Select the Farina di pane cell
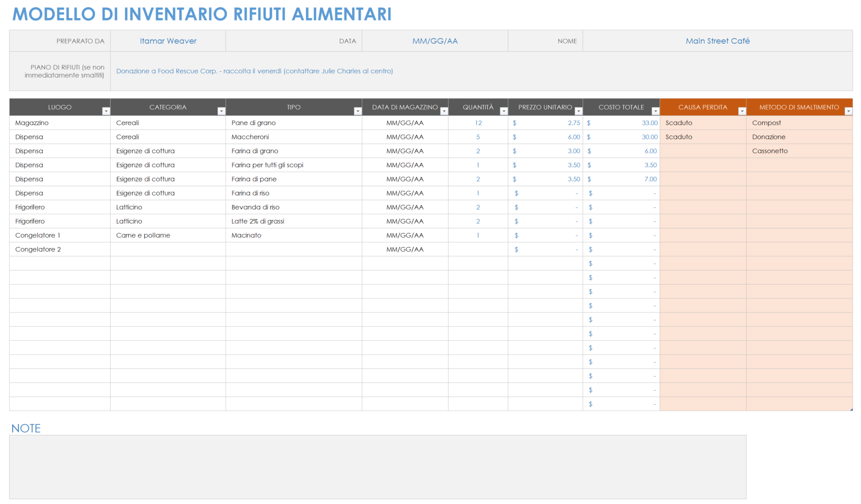Viewport: 861px width, 504px height. [294, 179]
